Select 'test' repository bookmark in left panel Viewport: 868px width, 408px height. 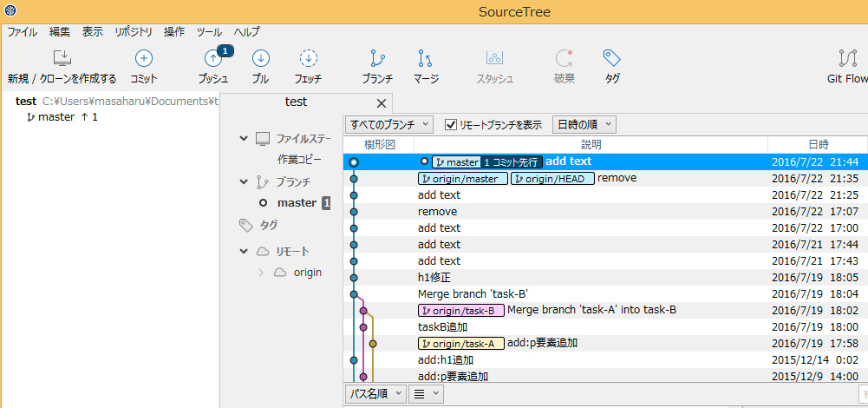[26, 102]
